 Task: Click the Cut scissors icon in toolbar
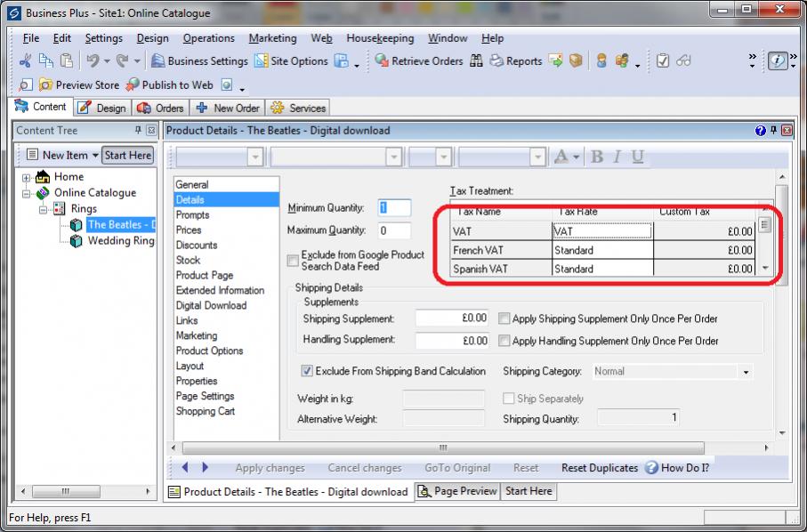25,61
